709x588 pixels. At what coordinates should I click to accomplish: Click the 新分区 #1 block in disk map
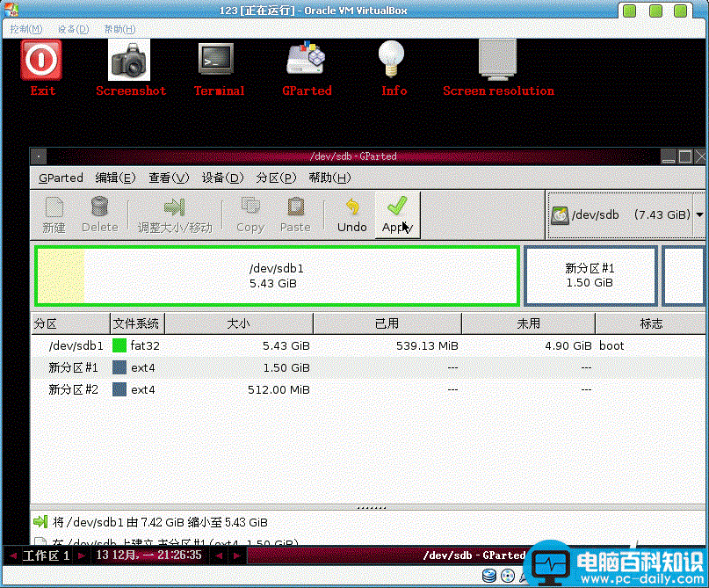pos(590,275)
